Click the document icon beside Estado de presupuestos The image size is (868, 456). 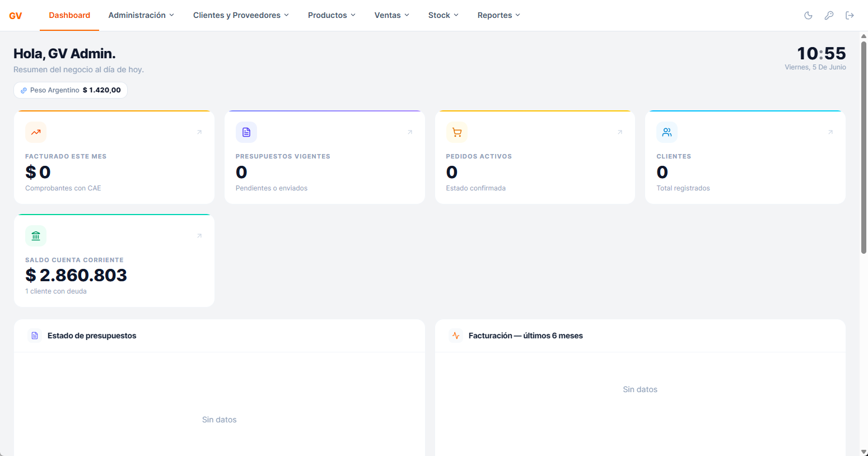pos(35,336)
